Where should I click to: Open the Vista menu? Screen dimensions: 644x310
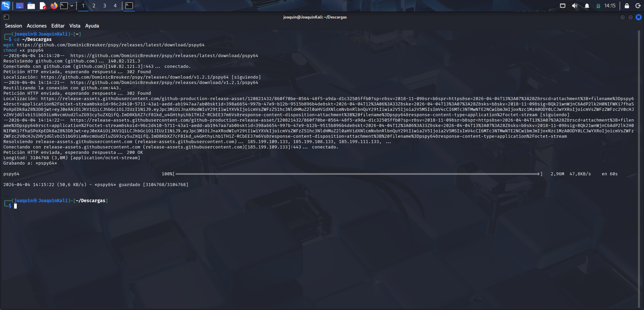74,26
